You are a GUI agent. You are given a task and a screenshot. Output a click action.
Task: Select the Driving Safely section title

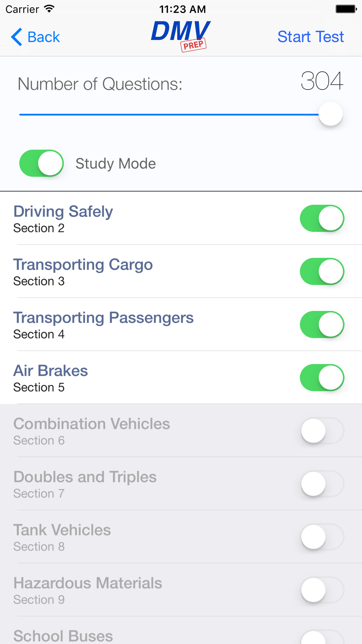(x=63, y=212)
